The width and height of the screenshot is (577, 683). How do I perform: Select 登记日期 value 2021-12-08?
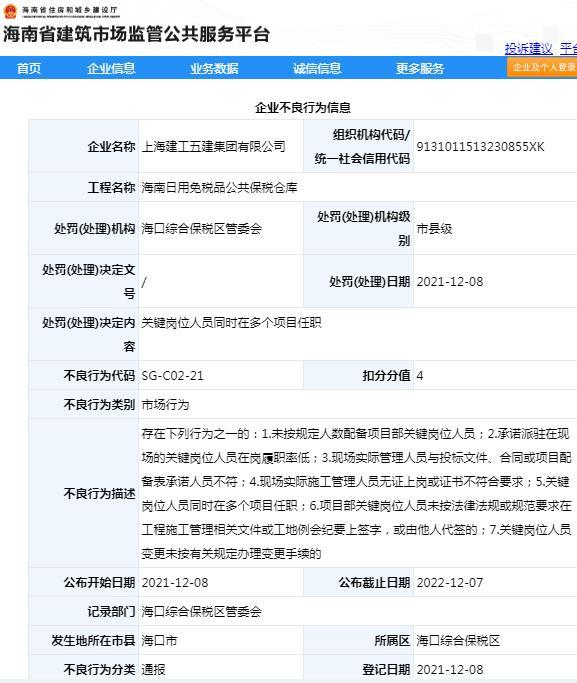[450, 669]
